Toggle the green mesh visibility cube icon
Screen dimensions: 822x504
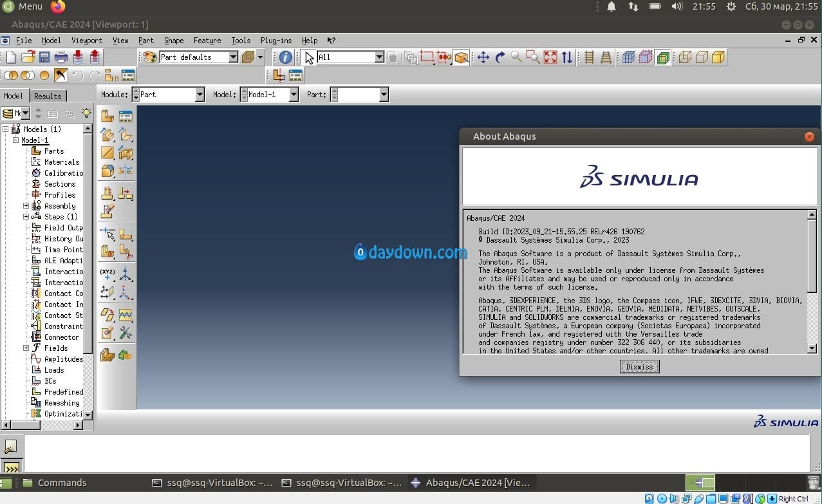click(x=662, y=57)
